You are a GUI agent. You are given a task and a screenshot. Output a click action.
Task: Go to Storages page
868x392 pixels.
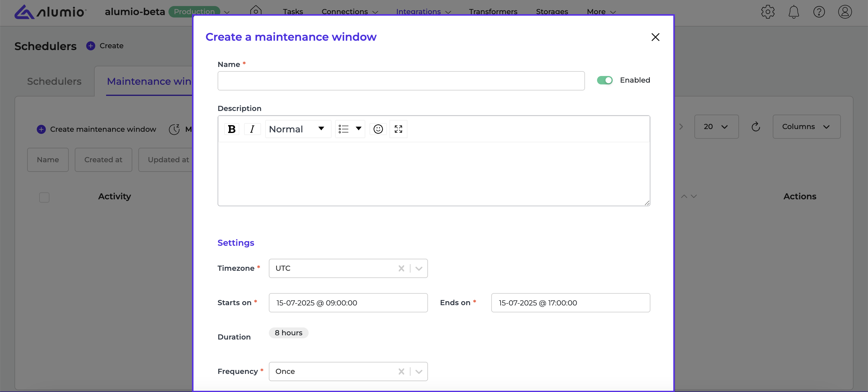(552, 11)
